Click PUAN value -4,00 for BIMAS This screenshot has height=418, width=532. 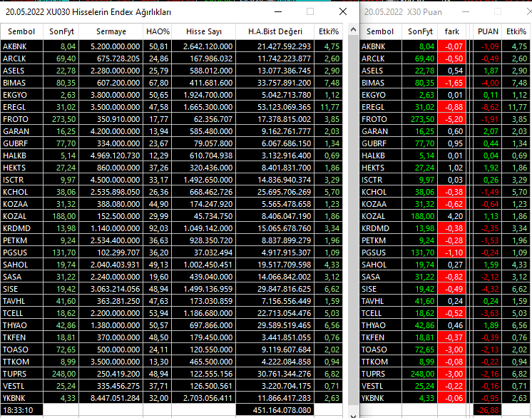(488, 83)
